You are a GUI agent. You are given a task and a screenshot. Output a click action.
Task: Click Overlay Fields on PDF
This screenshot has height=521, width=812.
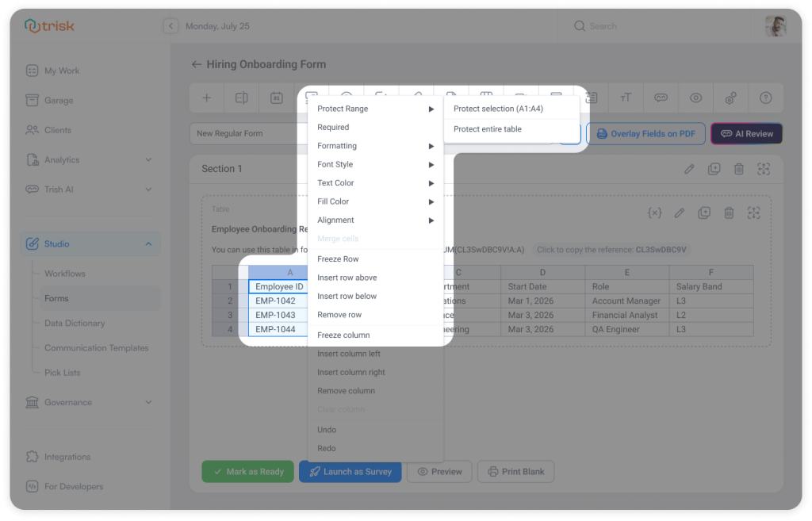click(x=645, y=133)
